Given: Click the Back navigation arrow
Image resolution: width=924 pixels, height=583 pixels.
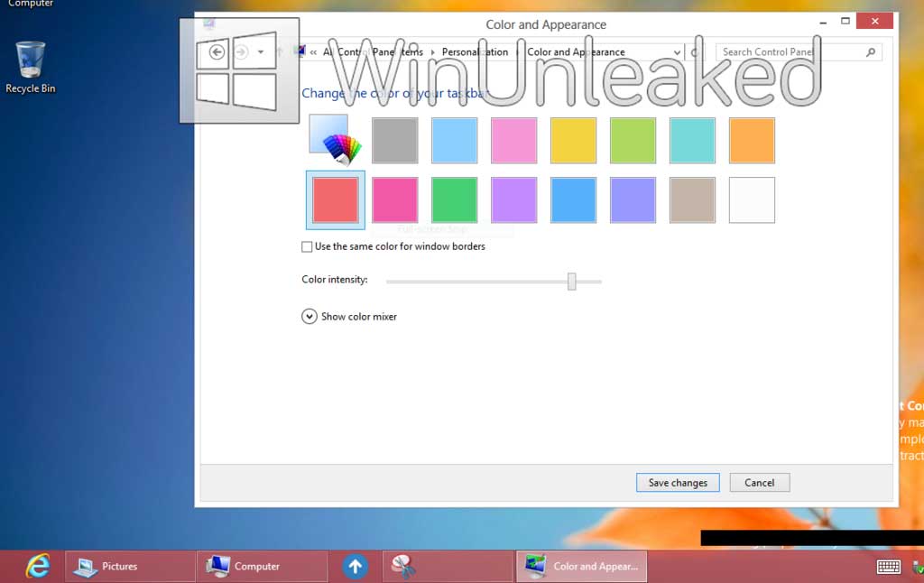Looking at the screenshot, I should (217, 52).
